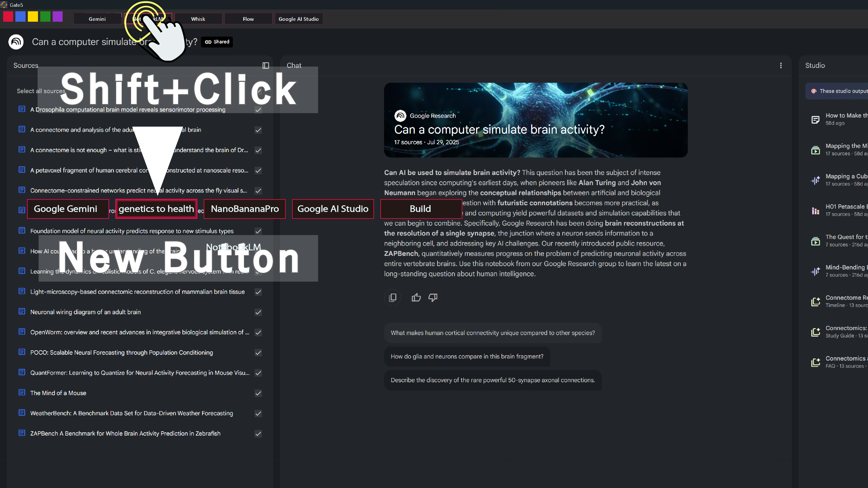Select the yellow color swatch
The width and height of the screenshot is (868, 488).
tap(33, 17)
